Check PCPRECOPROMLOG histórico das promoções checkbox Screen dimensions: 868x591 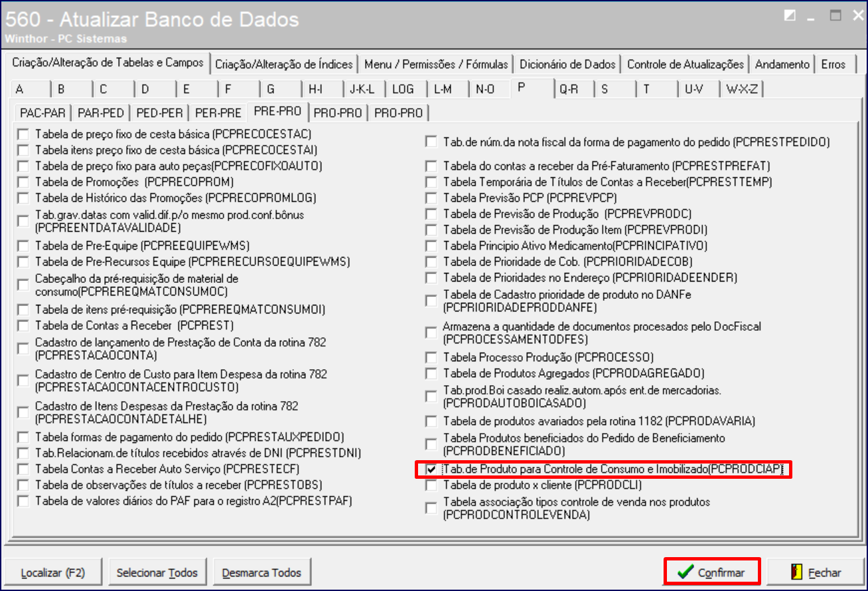(x=24, y=198)
